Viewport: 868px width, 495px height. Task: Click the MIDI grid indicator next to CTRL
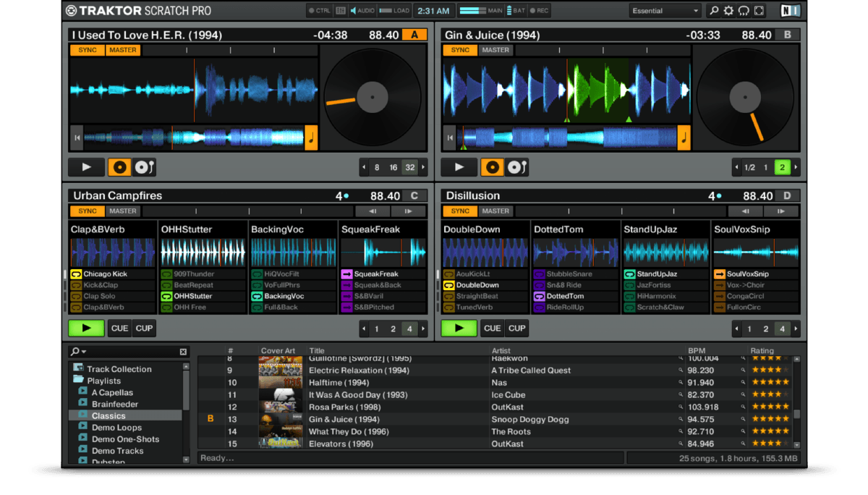341,11
